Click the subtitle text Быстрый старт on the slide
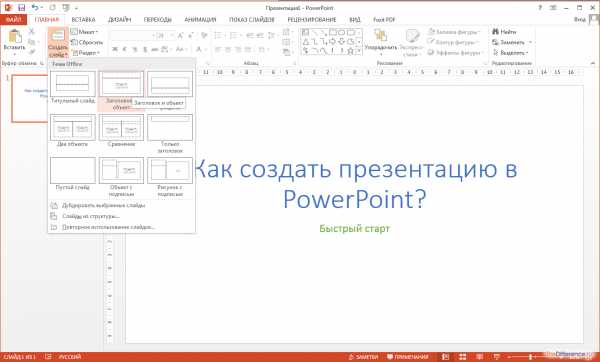Image resolution: width=600 pixels, height=362 pixels. (x=354, y=228)
